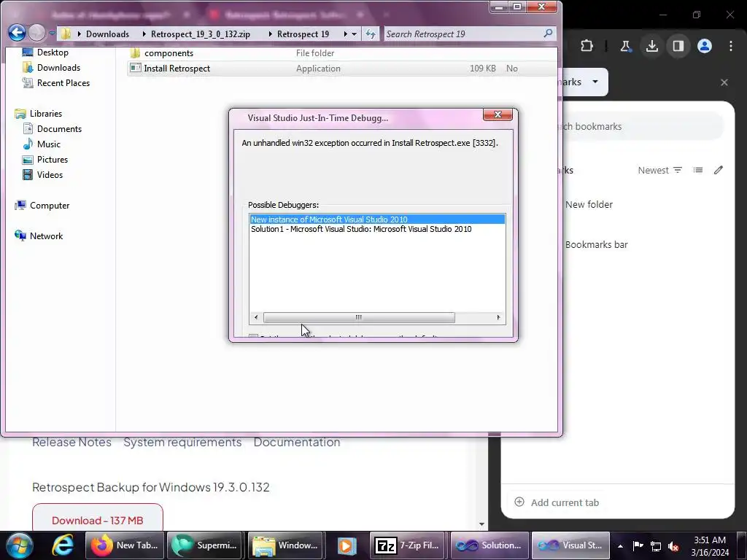This screenshot has height=560, width=747.
Task: Click Downloads in the address breadcrumb
Action: tap(108, 34)
